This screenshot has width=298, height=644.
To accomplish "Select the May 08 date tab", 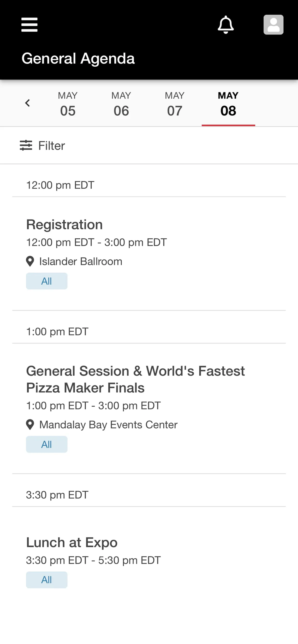I will coord(228,104).
